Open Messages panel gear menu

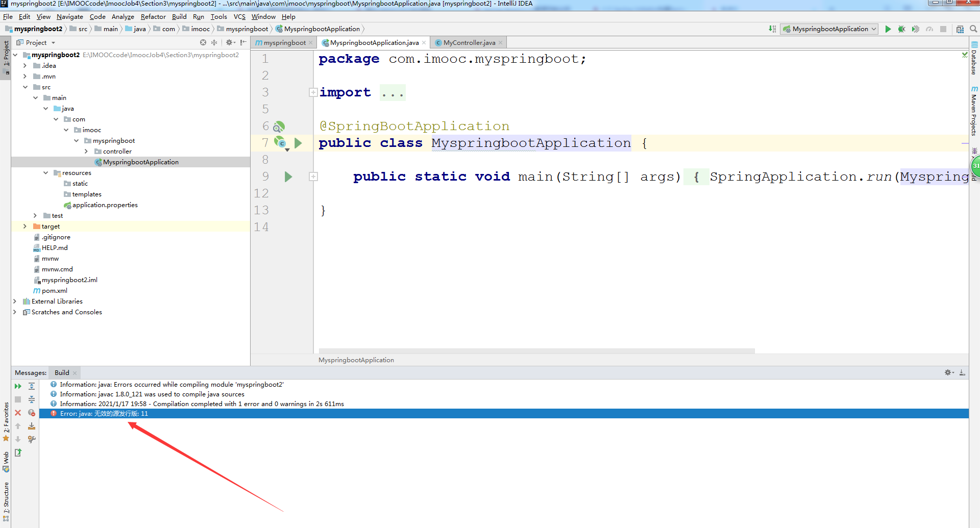tap(949, 372)
